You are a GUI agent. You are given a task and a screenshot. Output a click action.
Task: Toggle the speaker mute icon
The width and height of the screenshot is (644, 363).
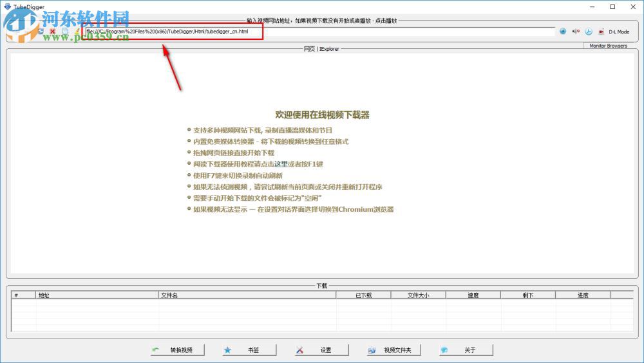(576, 31)
